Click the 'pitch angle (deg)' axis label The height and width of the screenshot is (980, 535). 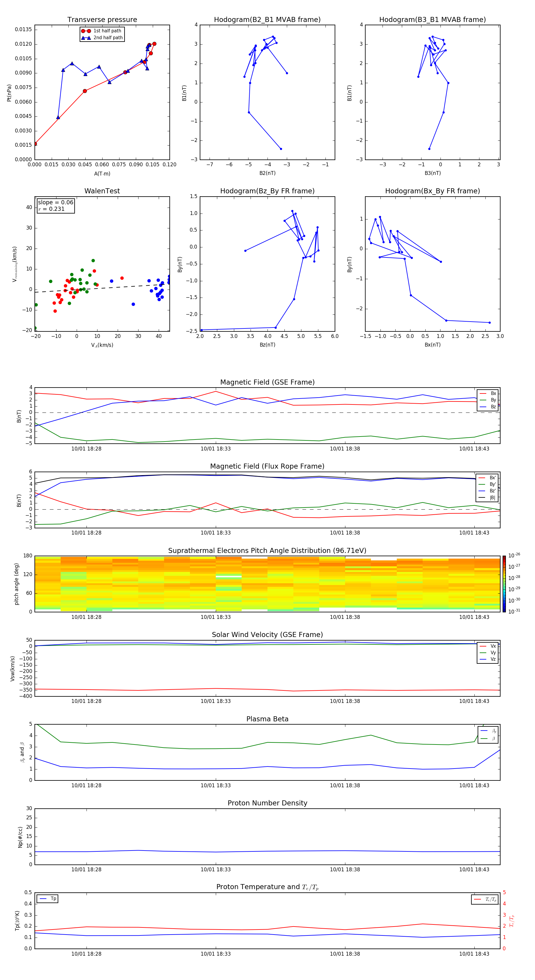[16, 584]
